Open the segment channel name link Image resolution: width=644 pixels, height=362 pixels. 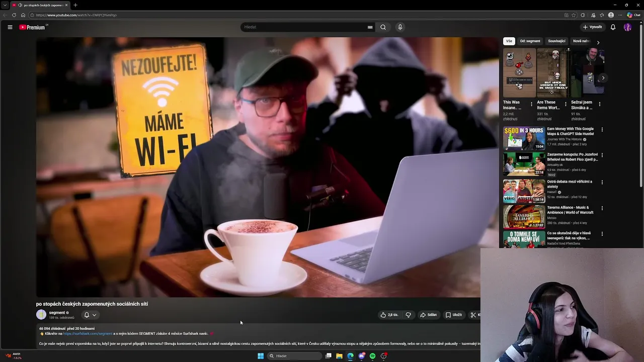pyautogui.click(x=57, y=313)
